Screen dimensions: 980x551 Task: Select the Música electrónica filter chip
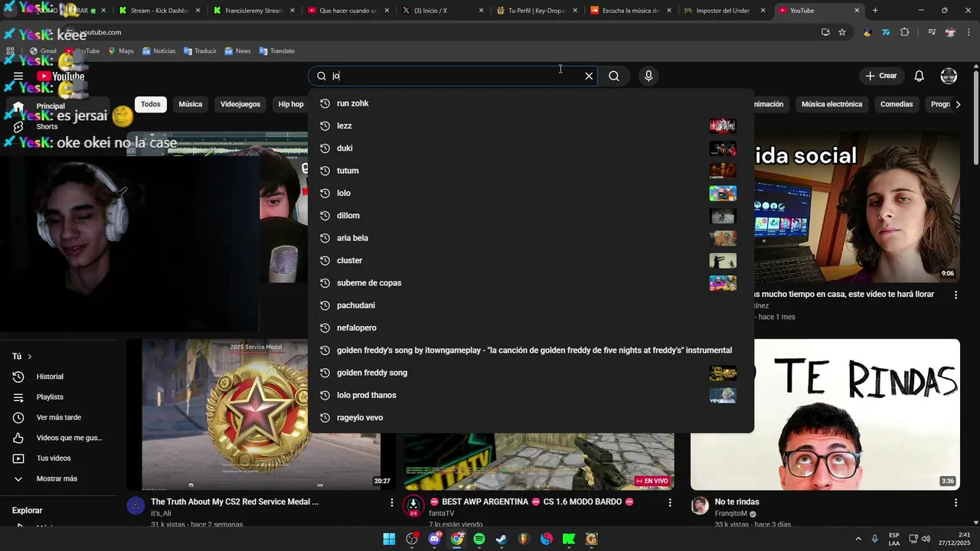tap(831, 104)
